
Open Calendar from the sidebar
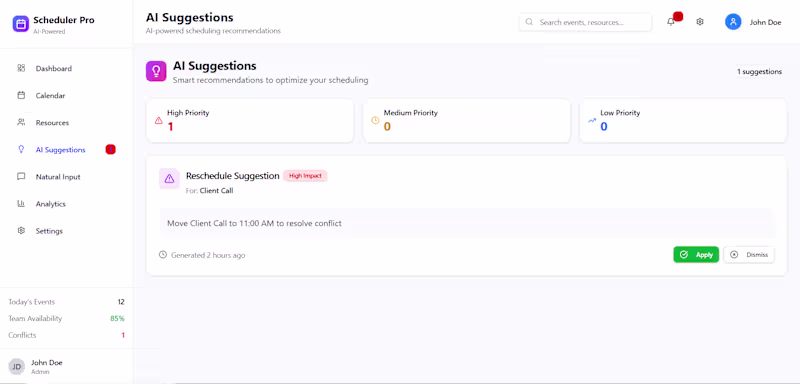(x=67, y=95)
